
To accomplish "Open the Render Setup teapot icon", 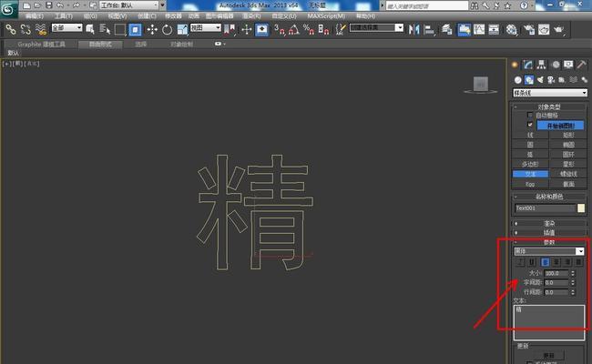I will 529,29.
